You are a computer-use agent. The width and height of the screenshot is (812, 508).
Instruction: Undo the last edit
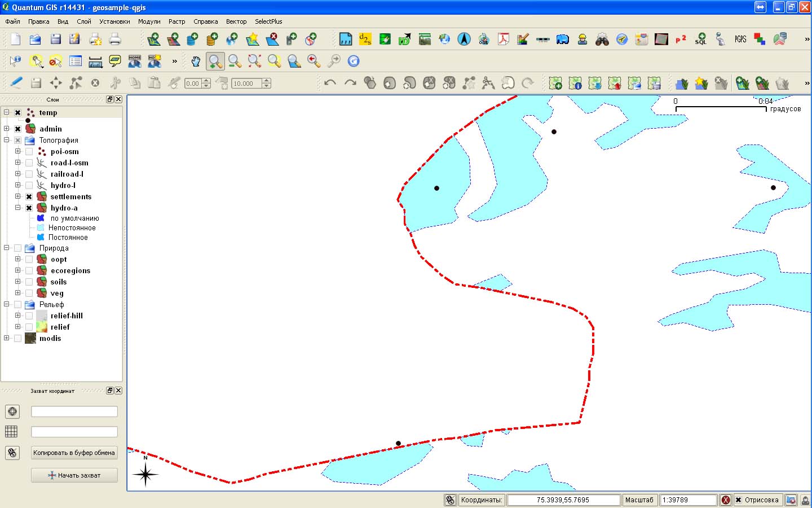tap(330, 83)
